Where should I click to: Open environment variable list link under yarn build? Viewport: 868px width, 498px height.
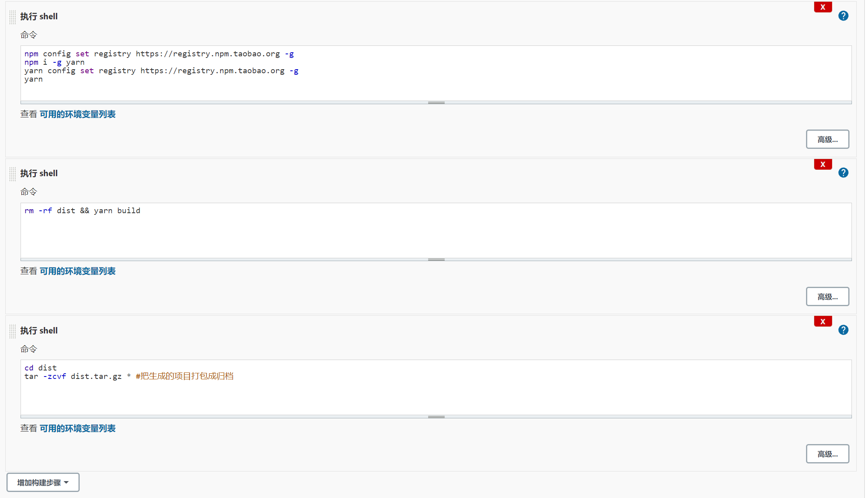pyautogui.click(x=77, y=271)
